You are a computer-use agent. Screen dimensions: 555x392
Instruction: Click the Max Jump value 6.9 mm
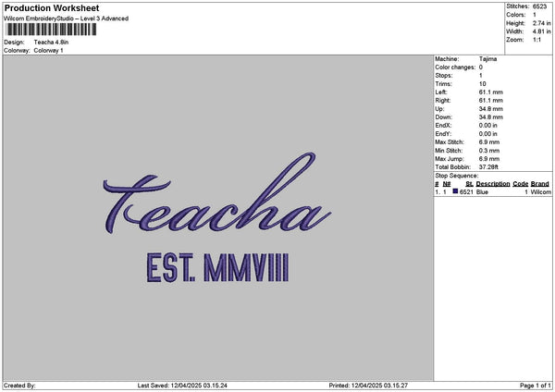click(489, 159)
